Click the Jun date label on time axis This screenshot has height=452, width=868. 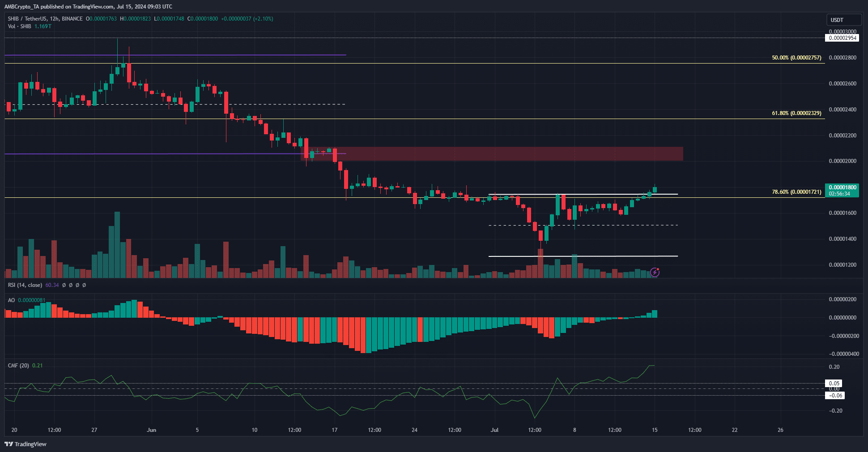pyautogui.click(x=152, y=430)
